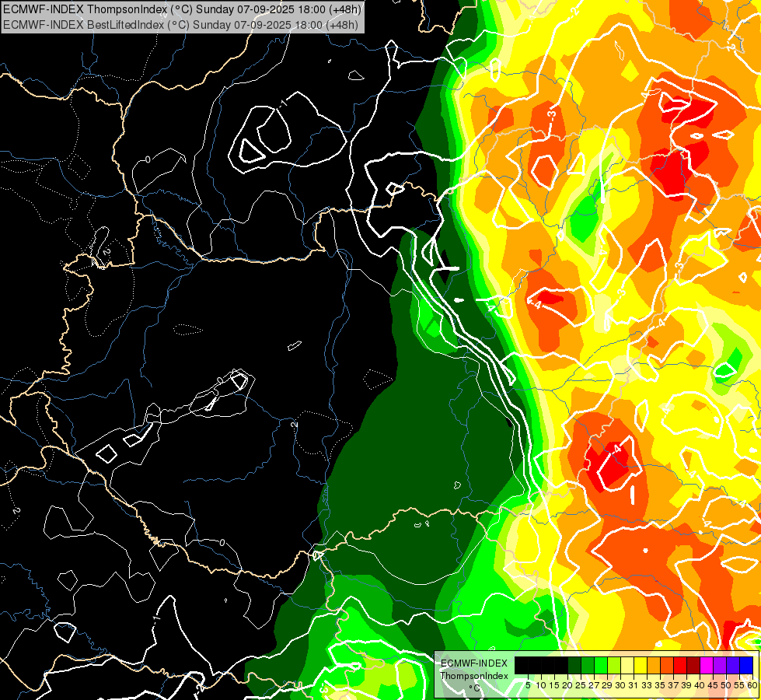761x700 pixels.
Task: Click legend scale value 50
Action: pos(727,685)
